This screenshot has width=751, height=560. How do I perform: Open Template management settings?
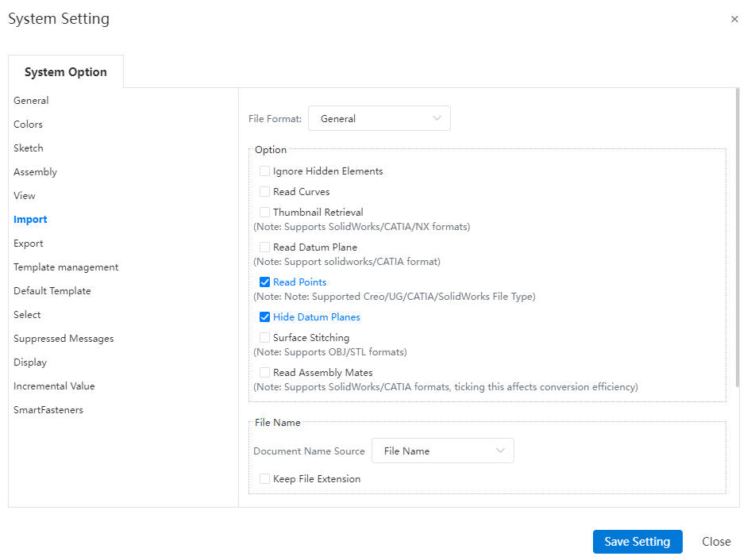pyautogui.click(x=66, y=267)
